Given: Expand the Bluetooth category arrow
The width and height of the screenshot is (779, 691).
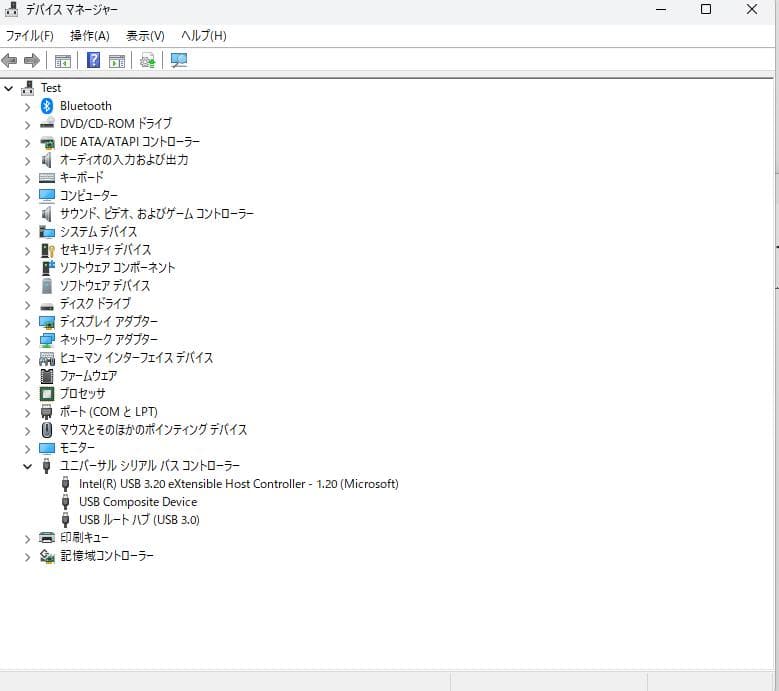Looking at the screenshot, I should [27, 107].
